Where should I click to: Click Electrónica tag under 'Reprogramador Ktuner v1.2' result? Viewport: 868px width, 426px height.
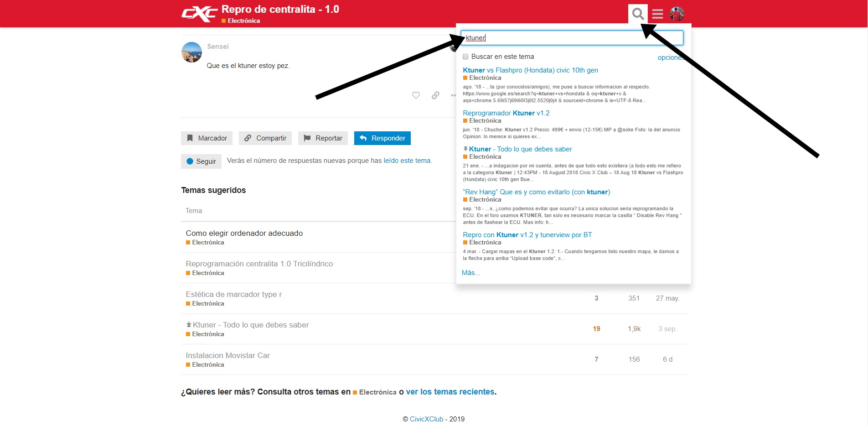[482, 121]
